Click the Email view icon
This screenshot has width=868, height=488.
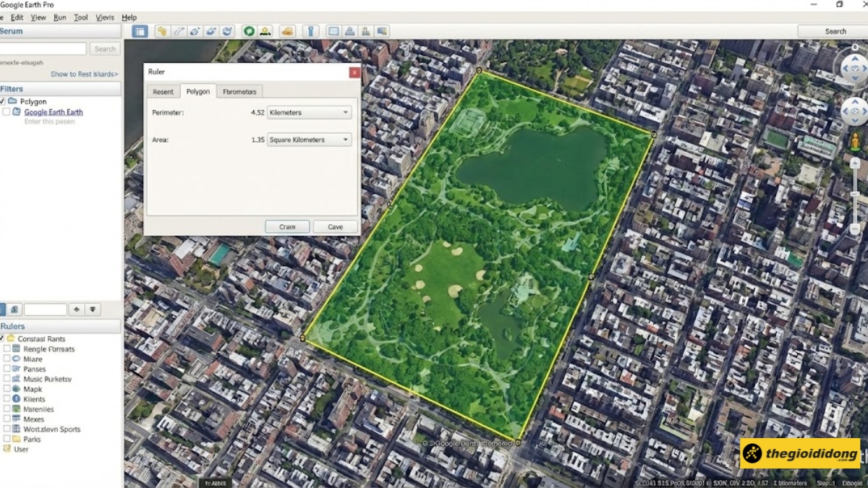[333, 31]
